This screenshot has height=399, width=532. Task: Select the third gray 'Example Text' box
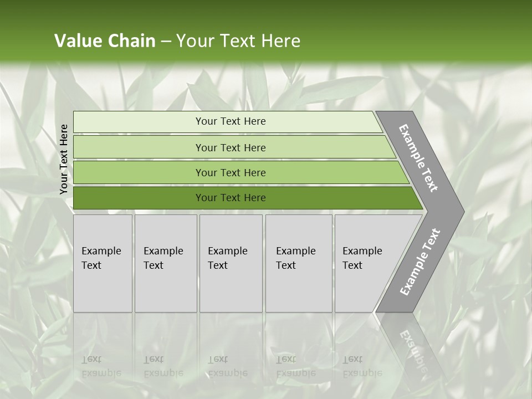pyautogui.click(x=231, y=263)
